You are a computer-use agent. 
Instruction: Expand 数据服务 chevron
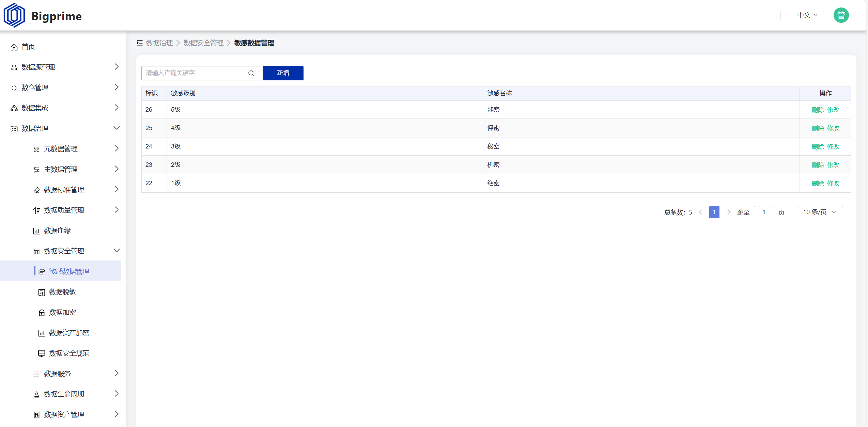117,373
